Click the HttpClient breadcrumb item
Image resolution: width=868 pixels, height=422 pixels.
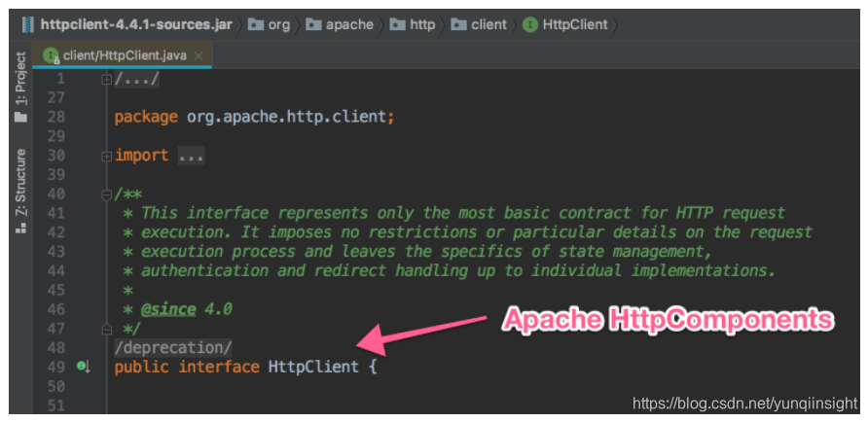click(574, 25)
